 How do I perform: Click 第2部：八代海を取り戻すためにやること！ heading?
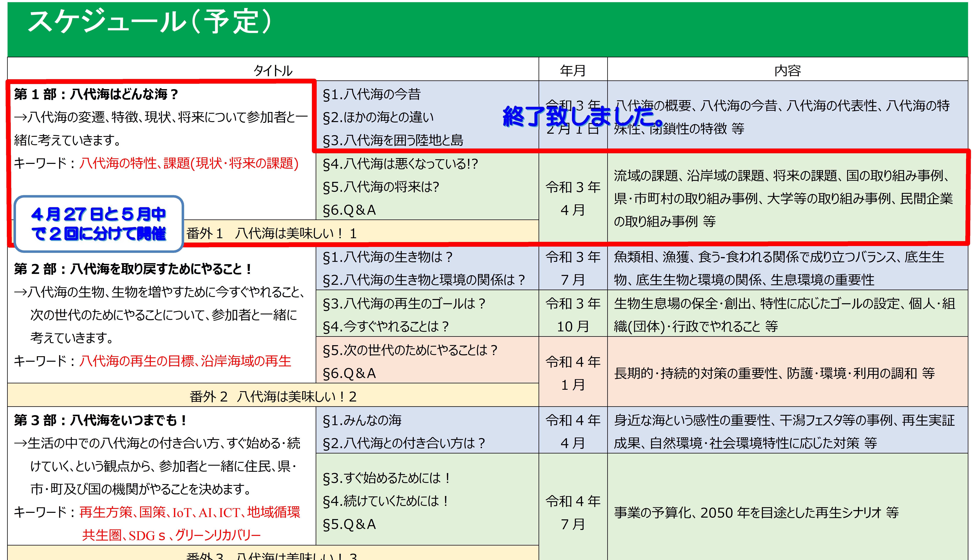point(133,269)
